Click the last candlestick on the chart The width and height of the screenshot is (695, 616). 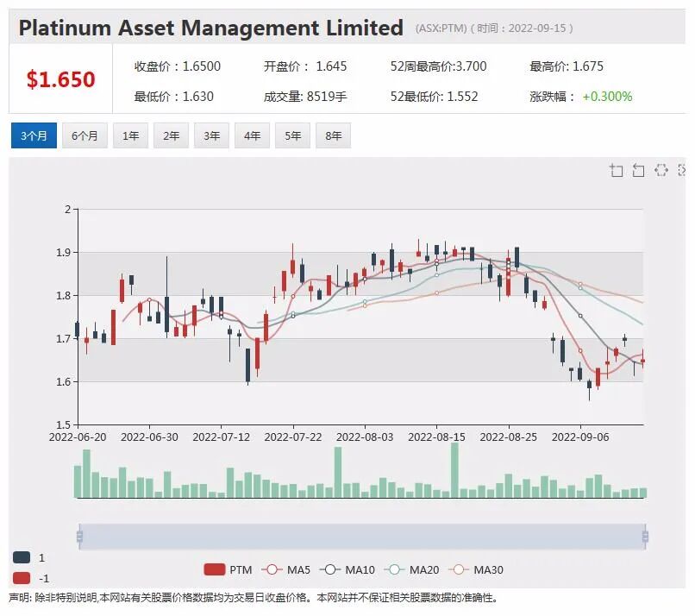tap(642, 359)
